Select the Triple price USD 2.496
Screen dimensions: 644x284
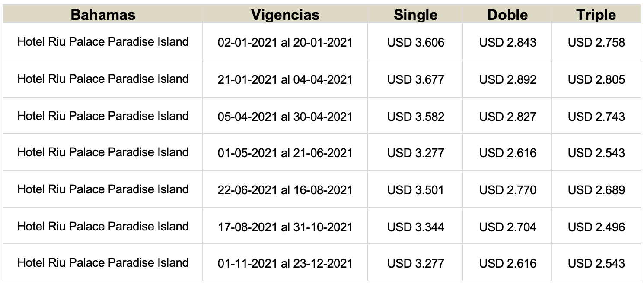(596, 227)
